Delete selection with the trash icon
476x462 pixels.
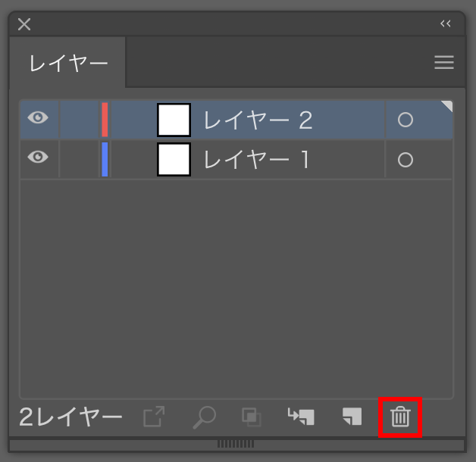tap(400, 417)
